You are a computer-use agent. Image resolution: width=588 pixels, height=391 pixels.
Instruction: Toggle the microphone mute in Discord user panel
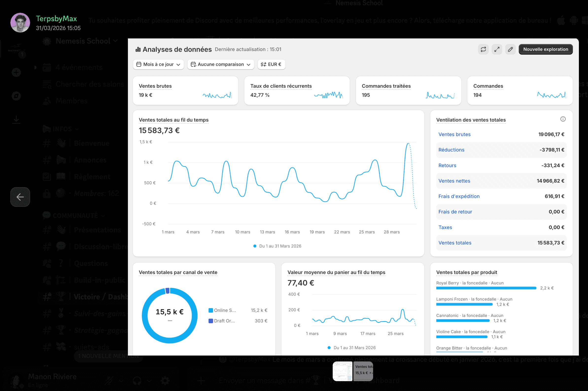click(109, 381)
